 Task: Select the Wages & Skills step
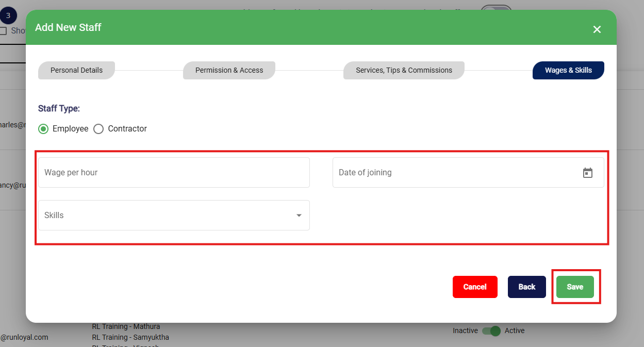(568, 70)
